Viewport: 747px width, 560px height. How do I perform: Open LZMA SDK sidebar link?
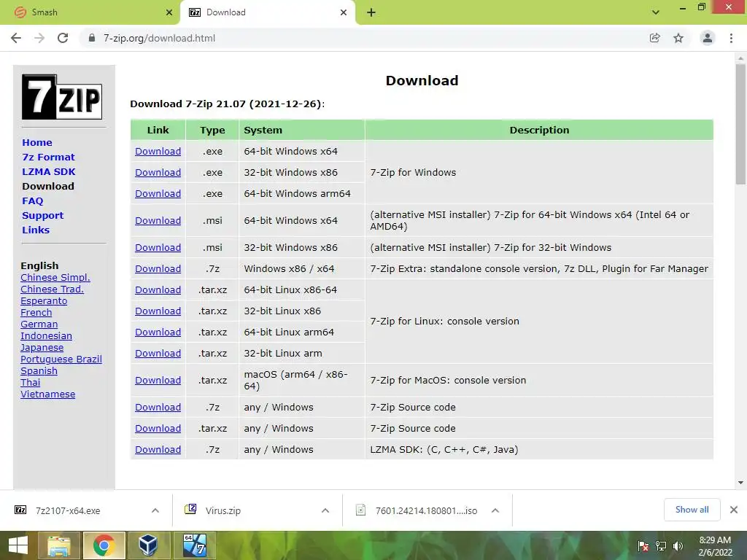point(49,171)
